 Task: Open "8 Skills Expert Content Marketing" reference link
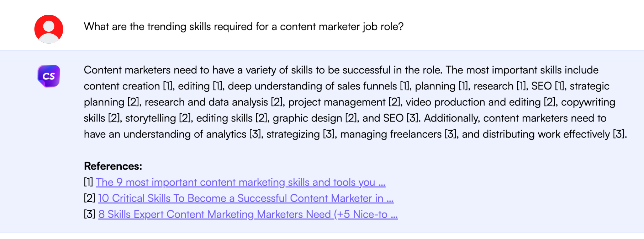(248, 215)
